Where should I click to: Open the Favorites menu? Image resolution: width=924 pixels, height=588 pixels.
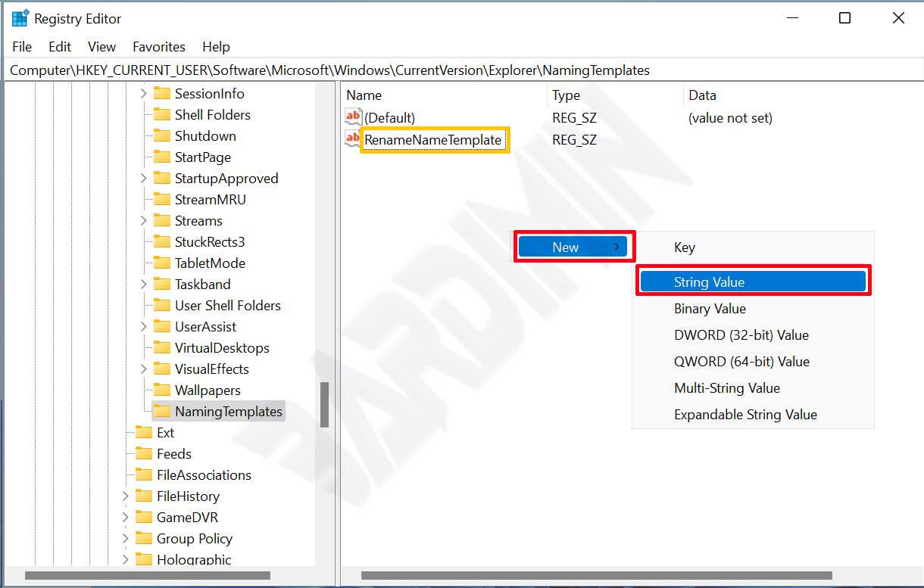pos(158,47)
